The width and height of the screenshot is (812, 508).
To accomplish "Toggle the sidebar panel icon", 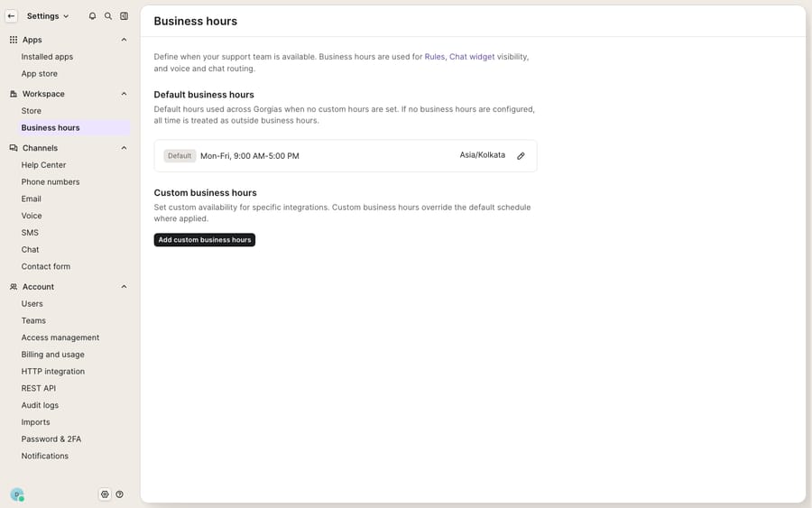I will click(125, 16).
